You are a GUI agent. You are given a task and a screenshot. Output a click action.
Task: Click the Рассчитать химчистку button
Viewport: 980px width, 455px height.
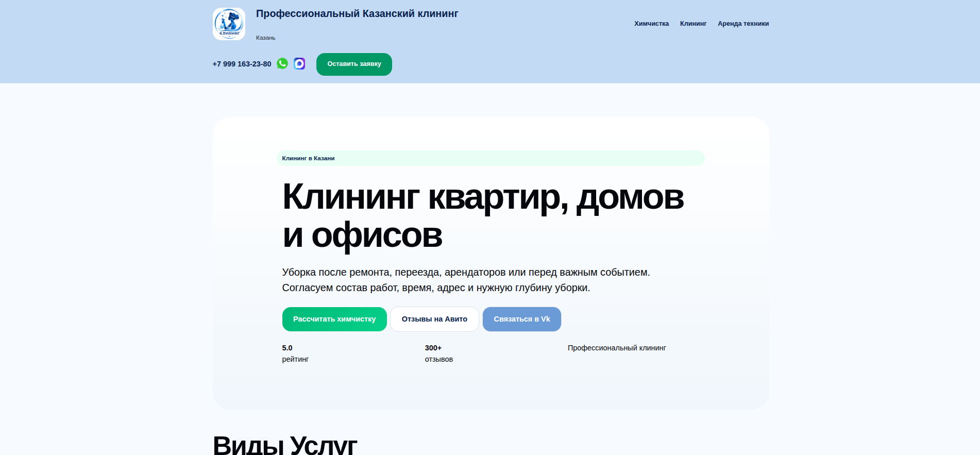coord(334,319)
